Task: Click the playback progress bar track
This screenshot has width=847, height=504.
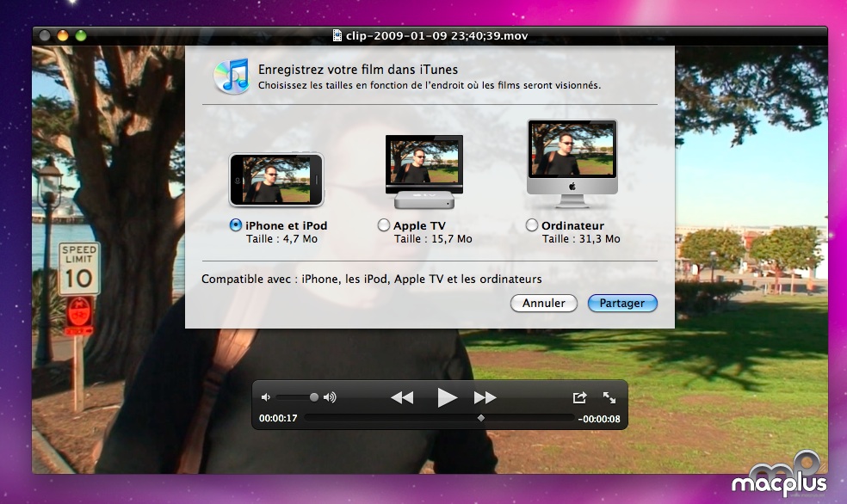Action: pos(439,418)
